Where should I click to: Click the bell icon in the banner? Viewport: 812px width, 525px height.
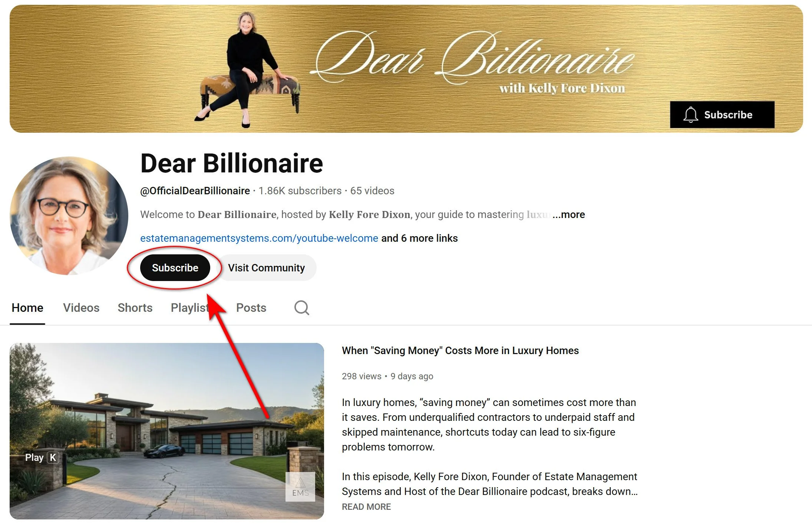point(691,115)
